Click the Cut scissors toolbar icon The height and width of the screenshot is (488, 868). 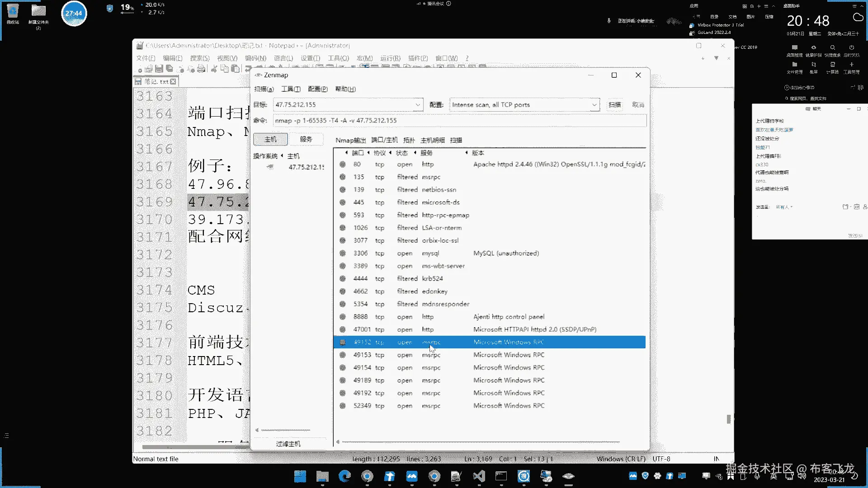214,69
